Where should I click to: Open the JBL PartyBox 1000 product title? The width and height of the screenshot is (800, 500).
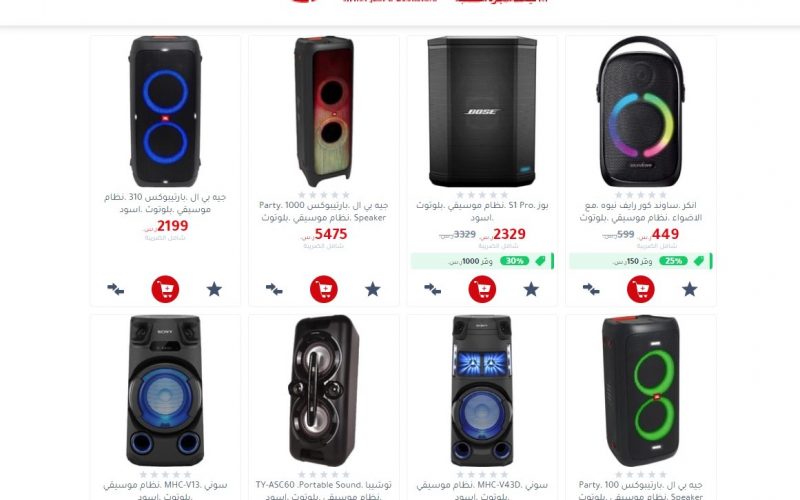coord(323,211)
